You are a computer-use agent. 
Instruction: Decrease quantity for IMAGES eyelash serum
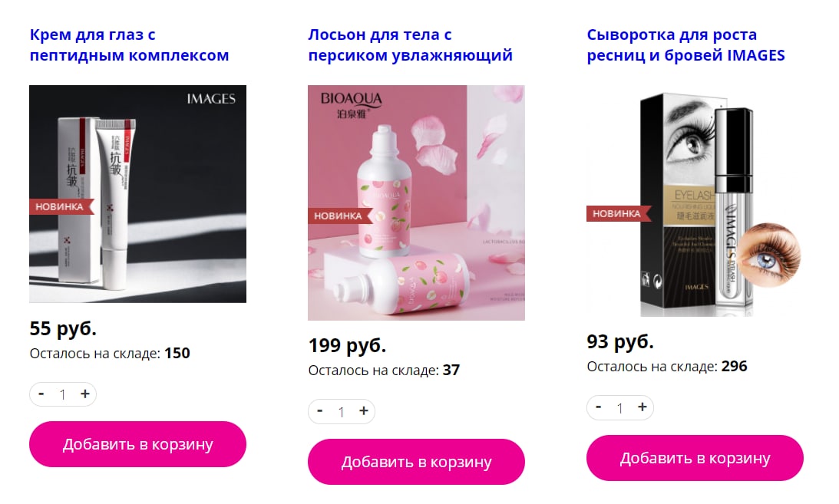599,408
